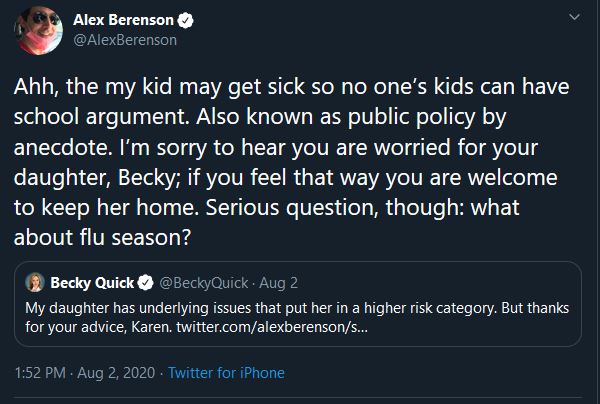Open the tweet options chevron menu
600x404 pixels.
pyautogui.click(x=573, y=17)
